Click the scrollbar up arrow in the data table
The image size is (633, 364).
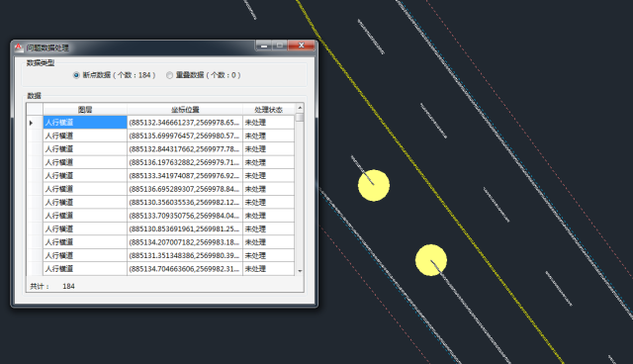click(300, 108)
